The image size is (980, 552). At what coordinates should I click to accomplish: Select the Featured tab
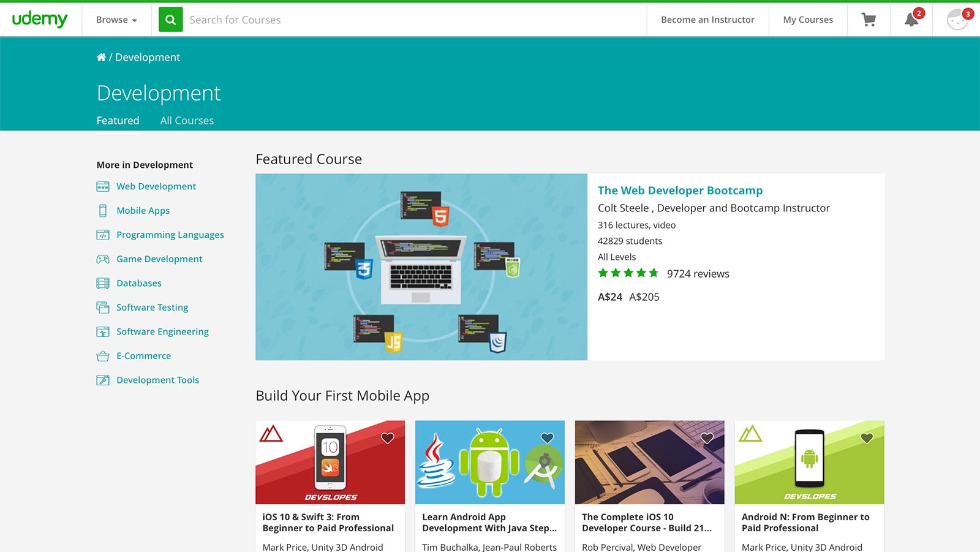coord(118,121)
